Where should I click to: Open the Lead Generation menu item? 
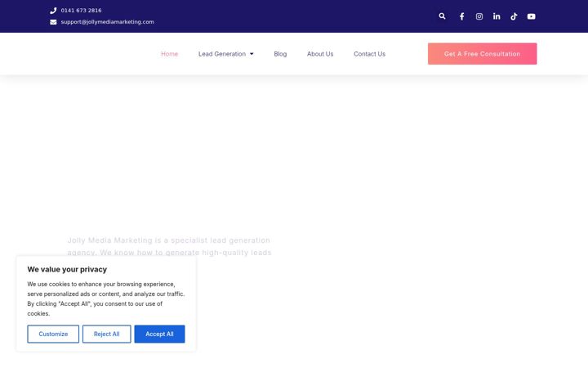click(222, 54)
